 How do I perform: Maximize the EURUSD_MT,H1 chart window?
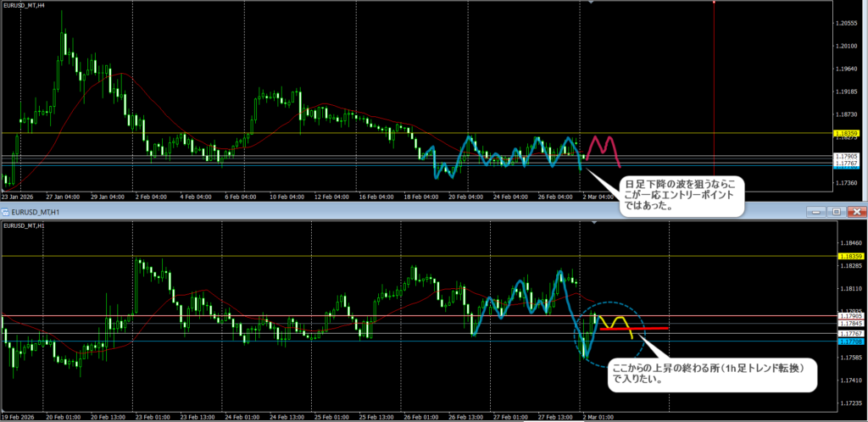[837, 210]
